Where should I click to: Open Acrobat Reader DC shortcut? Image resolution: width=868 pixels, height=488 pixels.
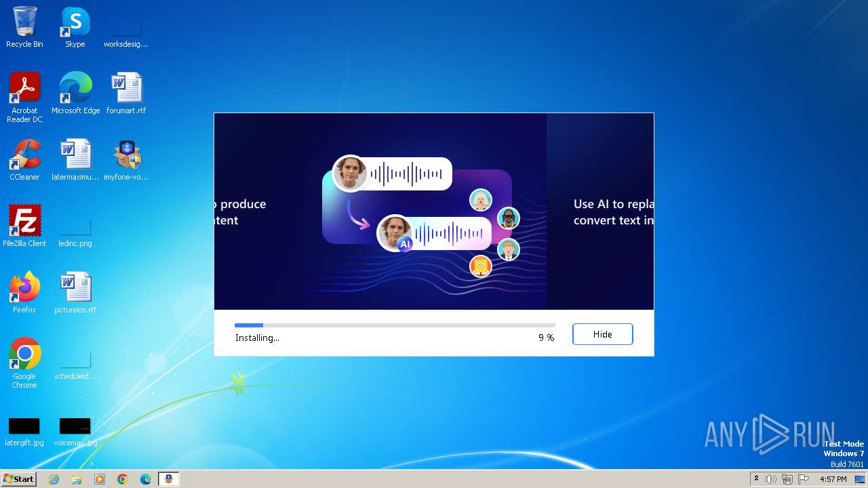pyautogui.click(x=24, y=98)
